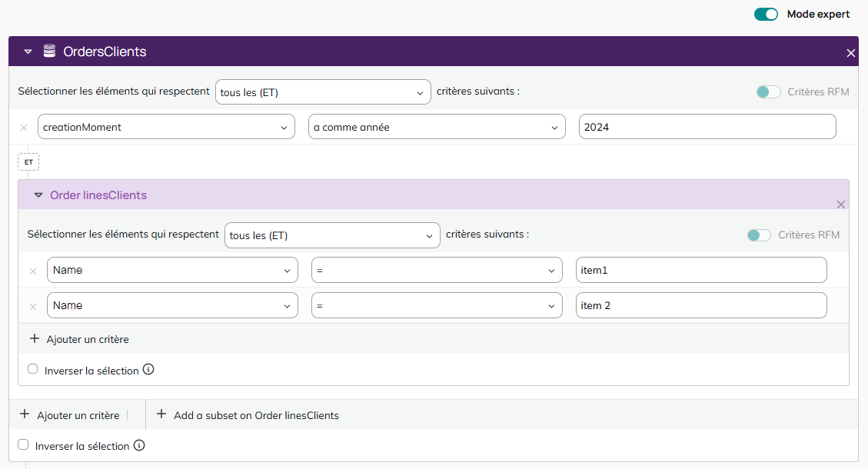The image size is (868, 469).
Task: Click the 2024 year input field
Action: pos(707,127)
